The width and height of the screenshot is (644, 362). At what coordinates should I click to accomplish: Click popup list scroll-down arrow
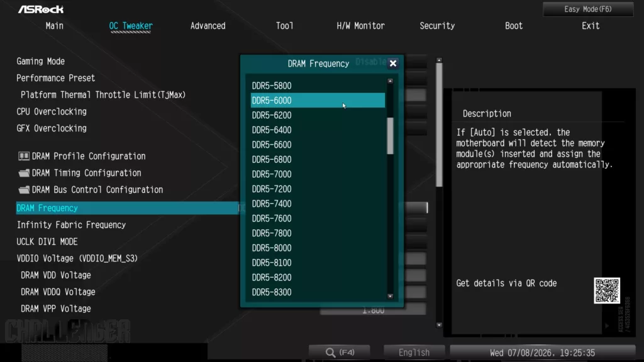390,296
